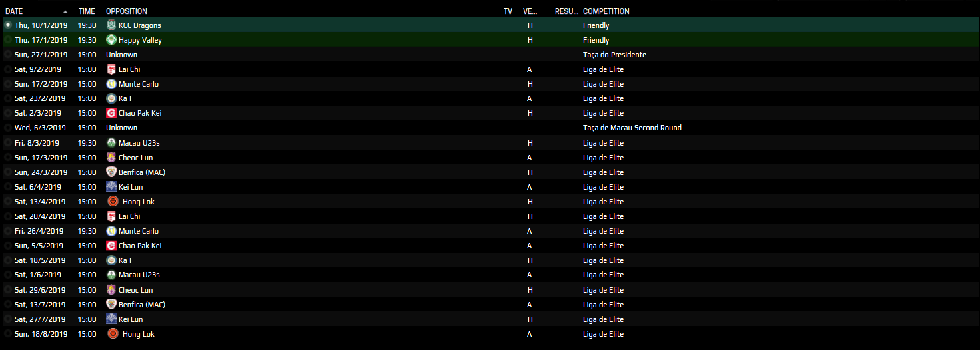The height and width of the screenshot is (350, 980).
Task: Select radio marker for Sun 24/3/2019 fixture
Action: point(8,172)
